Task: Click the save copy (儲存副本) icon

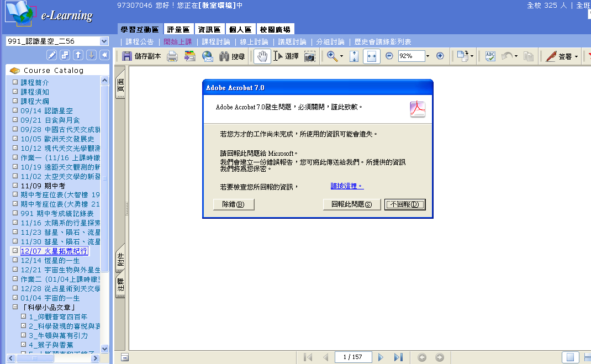Action: point(127,56)
